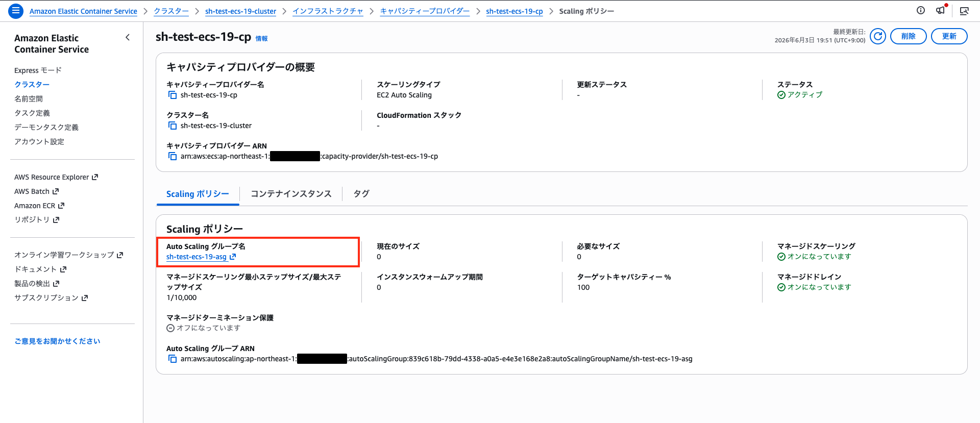This screenshot has height=423, width=980.
Task: Click the info circle icon in header
Action: (921, 10)
